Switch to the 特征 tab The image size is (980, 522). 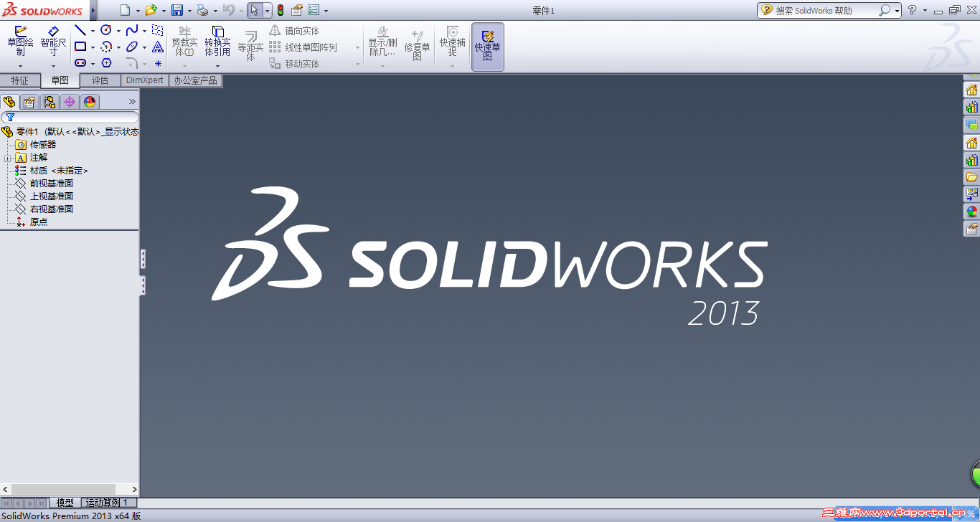click(20, 80)
